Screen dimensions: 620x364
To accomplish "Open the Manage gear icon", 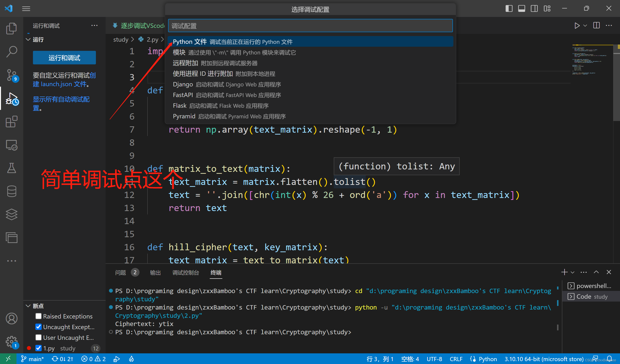I will pos(11,341).
